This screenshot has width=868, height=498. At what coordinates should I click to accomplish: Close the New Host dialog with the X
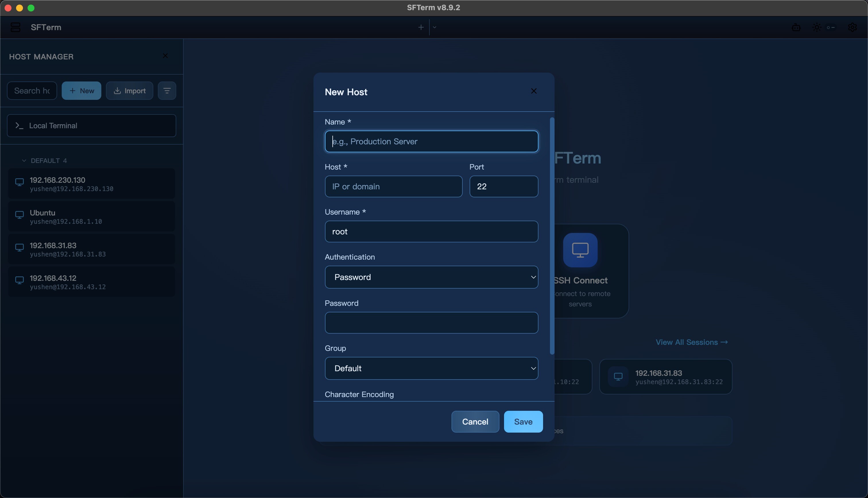click(534, 91)
